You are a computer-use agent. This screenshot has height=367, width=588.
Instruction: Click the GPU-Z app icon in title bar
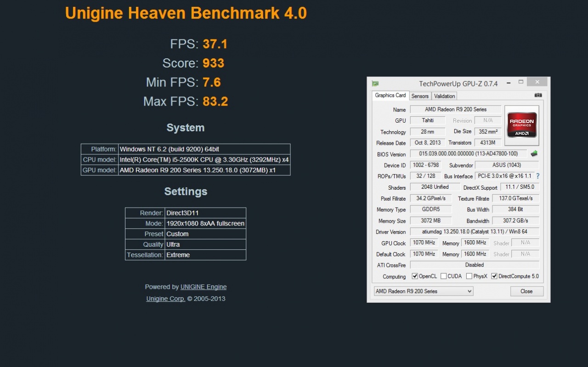(375, 84)
